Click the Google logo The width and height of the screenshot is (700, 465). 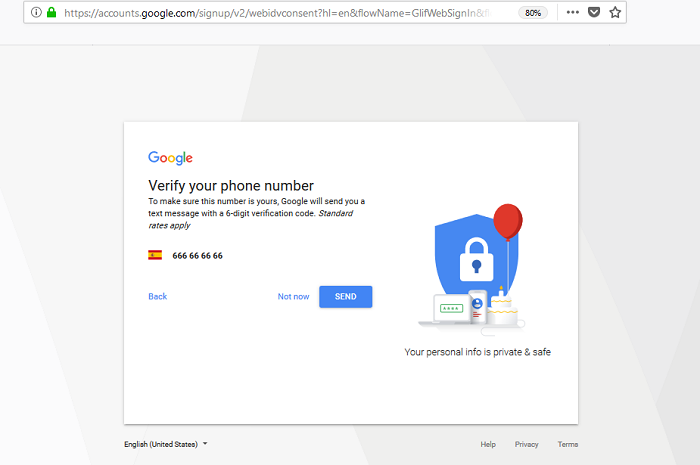point(170,158)
